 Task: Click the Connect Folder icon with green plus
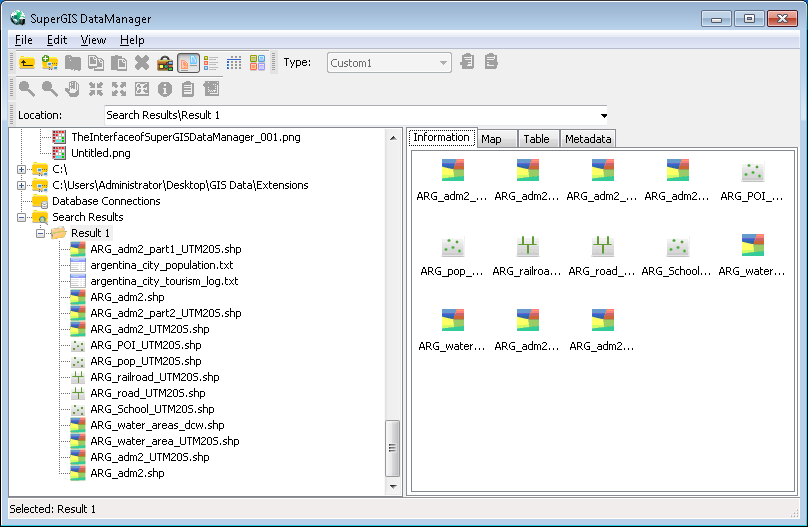tap(49, 63)
